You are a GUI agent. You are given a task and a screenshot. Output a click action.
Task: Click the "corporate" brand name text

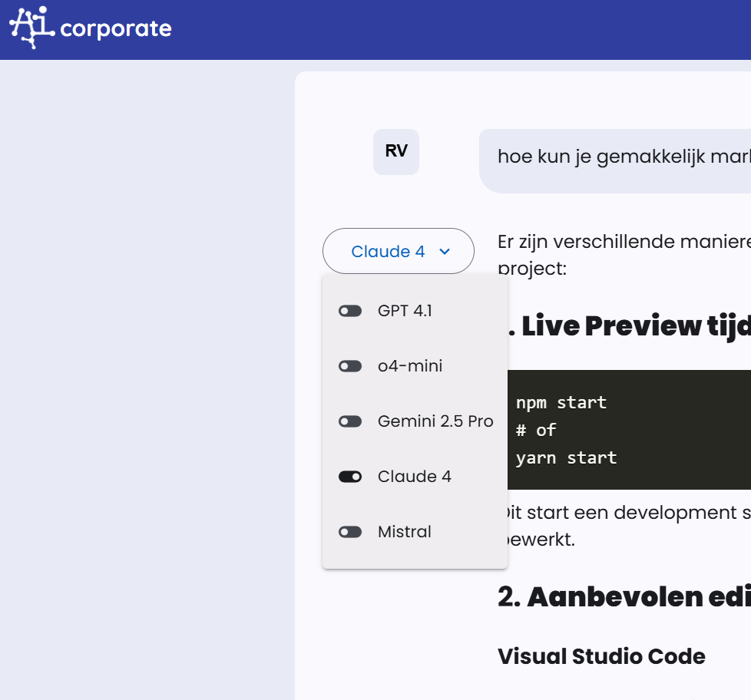coord(115,29)
